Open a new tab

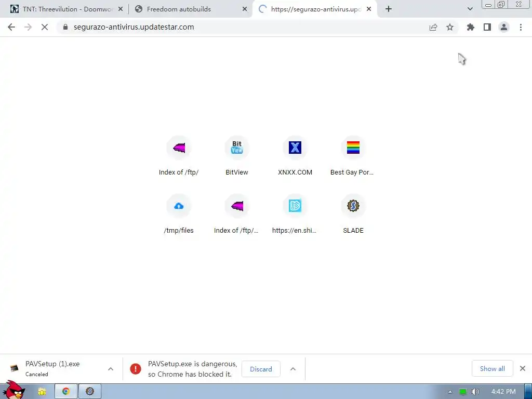[389, 9]
